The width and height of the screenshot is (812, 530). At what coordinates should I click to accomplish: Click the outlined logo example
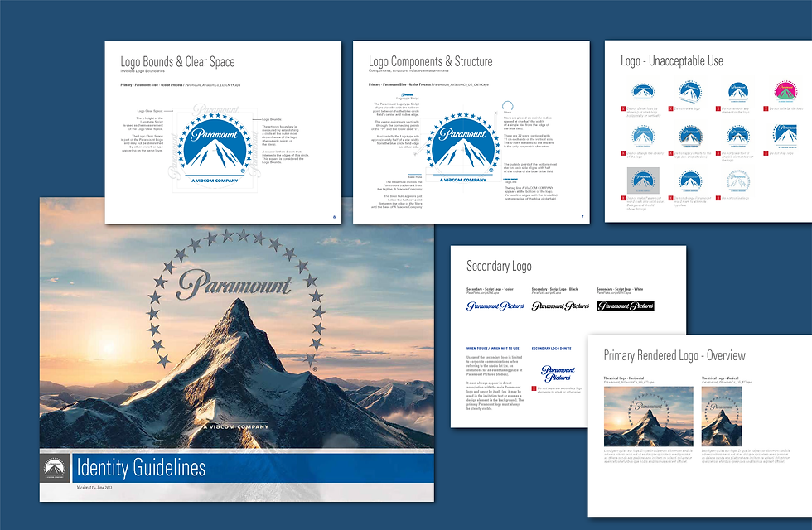coord(738,181)
